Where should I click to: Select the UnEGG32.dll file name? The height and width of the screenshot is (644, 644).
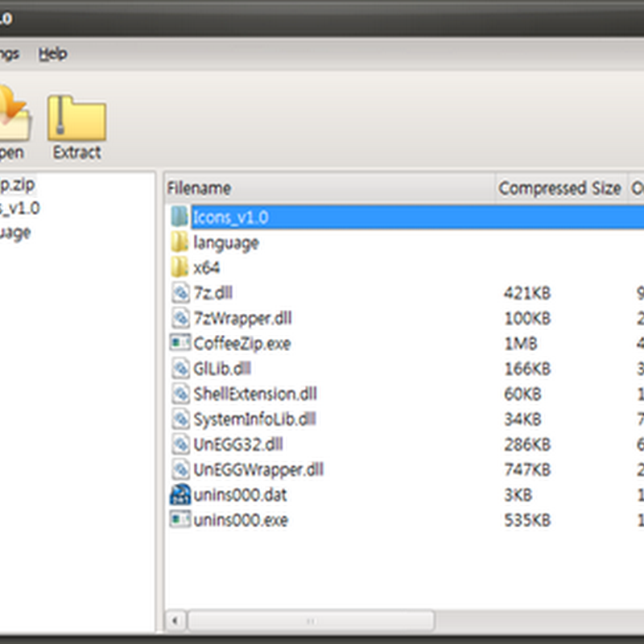238,444
